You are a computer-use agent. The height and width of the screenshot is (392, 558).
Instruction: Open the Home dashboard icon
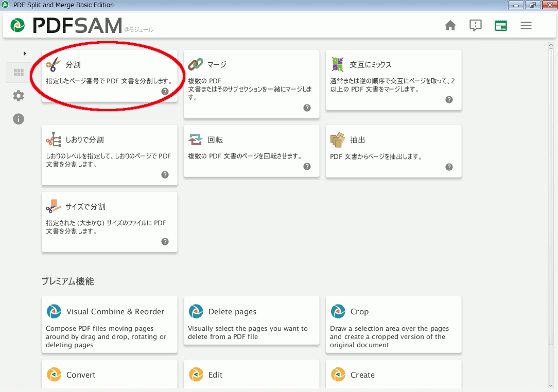coord(450,26)
